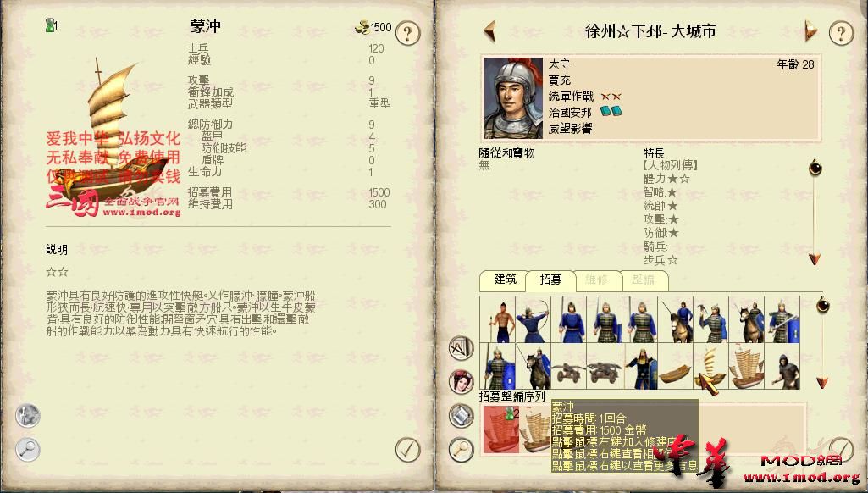The height and width of the screenshot is (493, 868).
Task: Open help for the 徐州下邳 city panel
Action: coord(841,33)
